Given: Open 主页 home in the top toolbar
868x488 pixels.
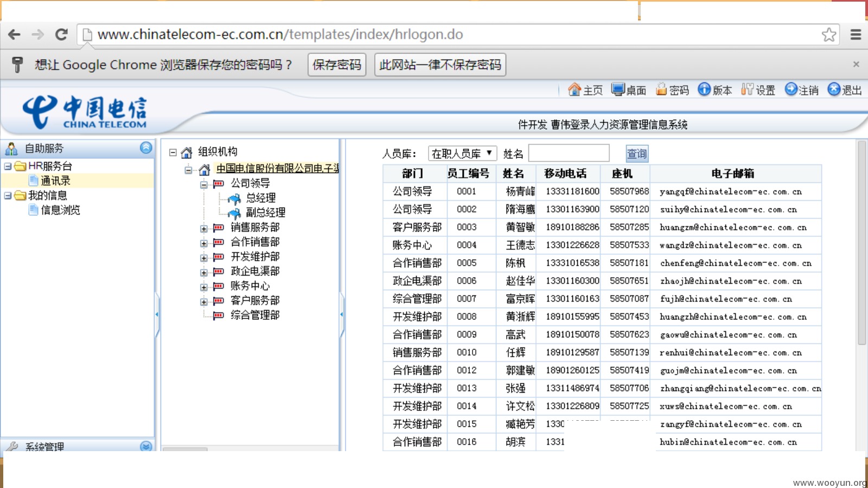Looking at the screenshot, I should tap(585, 90).
